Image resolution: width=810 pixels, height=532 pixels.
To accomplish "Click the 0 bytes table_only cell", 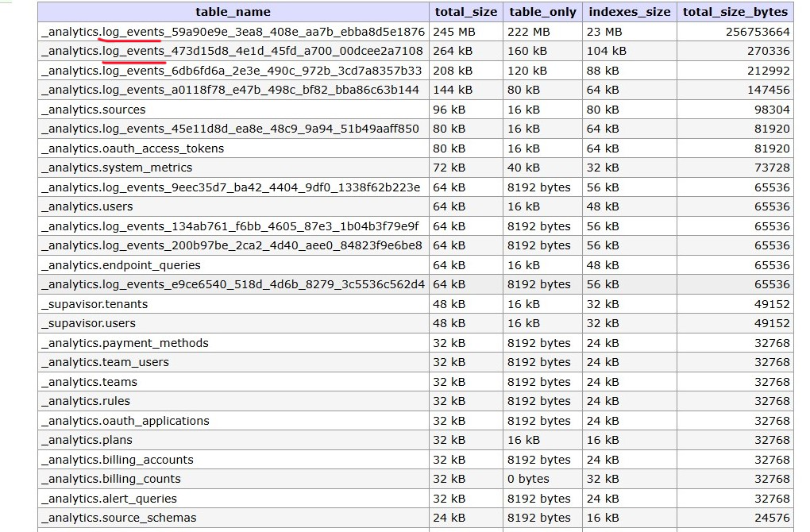I will click(x=542, y=479).
